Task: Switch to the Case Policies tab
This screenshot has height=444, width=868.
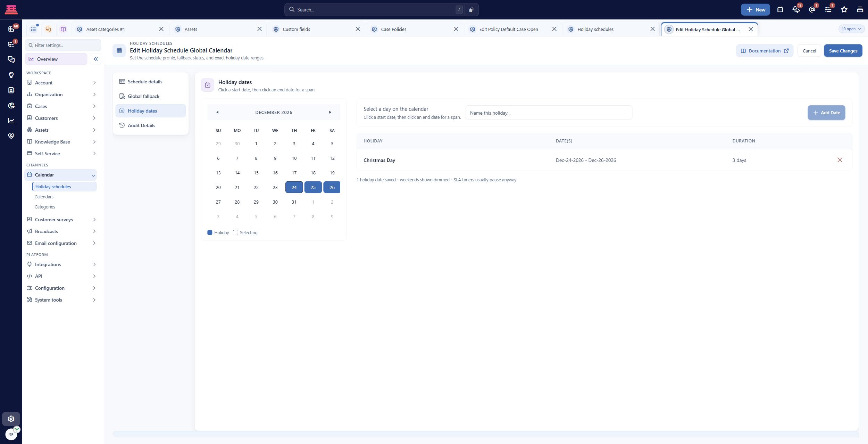Action: tap(415, 29)
